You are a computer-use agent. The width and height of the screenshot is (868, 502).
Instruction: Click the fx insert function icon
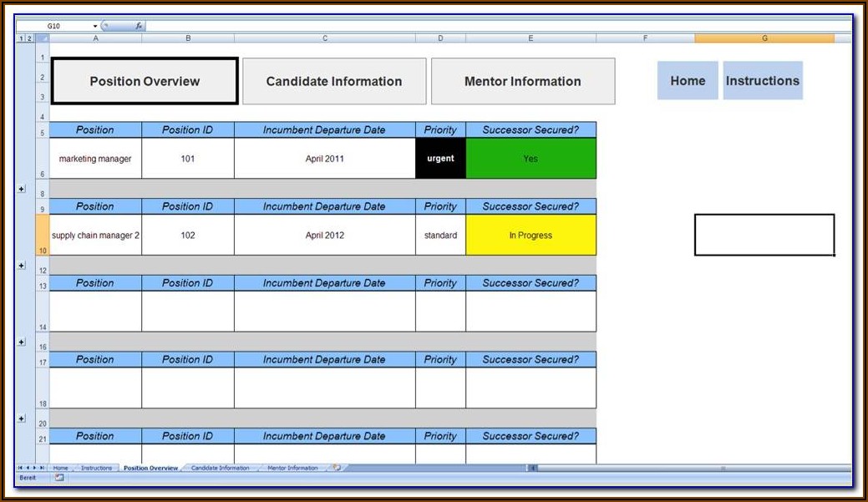point(139,26)
